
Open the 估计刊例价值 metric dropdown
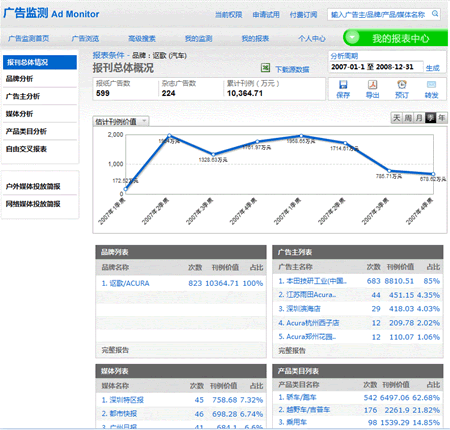pos(121,122)
